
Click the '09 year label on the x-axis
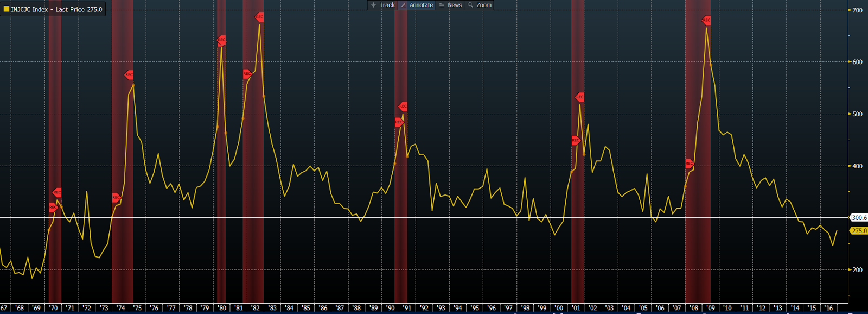711,308
